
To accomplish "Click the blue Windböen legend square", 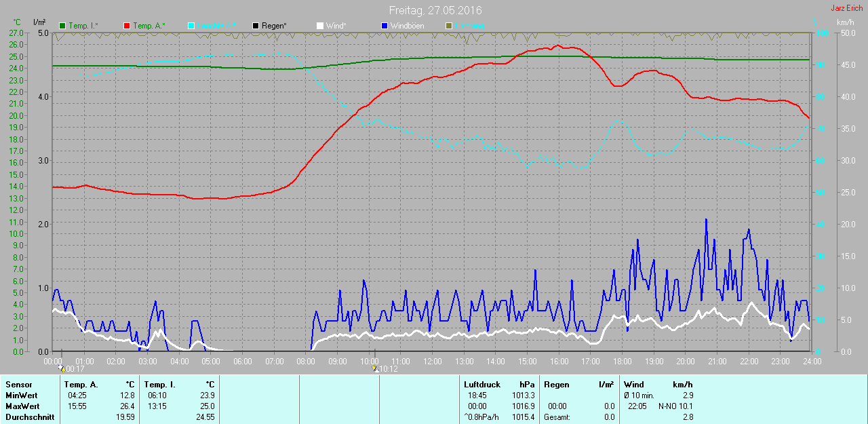I will tap(384, 26).
